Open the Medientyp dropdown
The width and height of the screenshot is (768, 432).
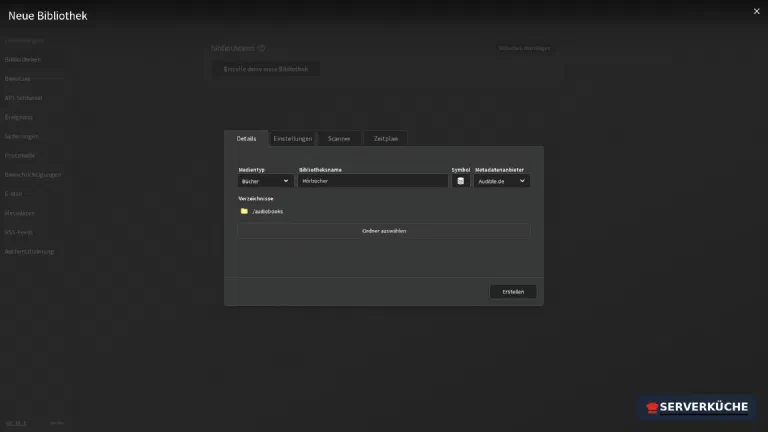[265, 181]
